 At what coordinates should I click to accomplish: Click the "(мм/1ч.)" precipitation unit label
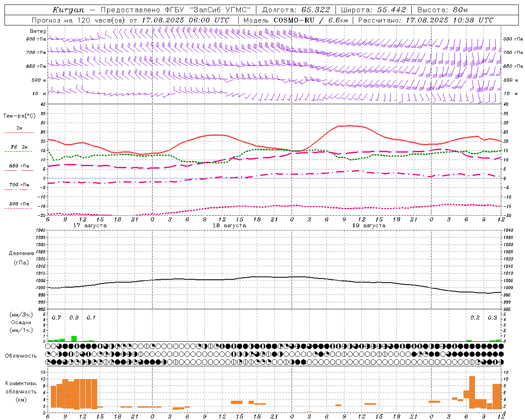[x=21, y=330]
